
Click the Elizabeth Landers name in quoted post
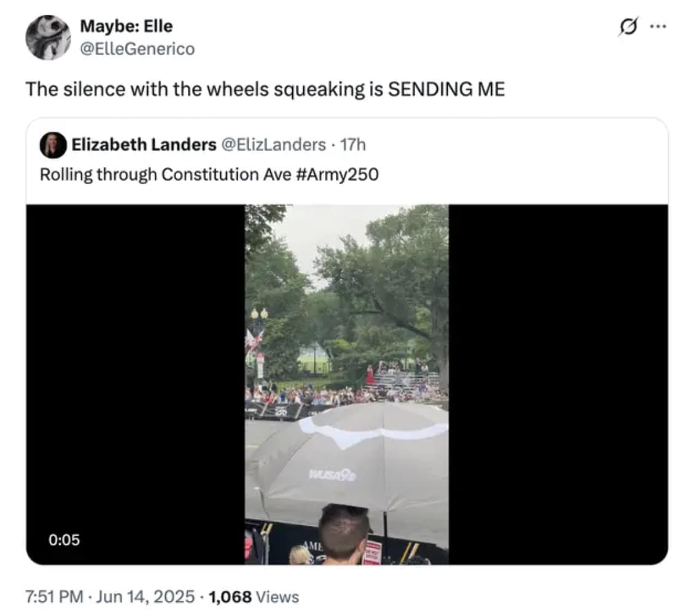(144, 145)
